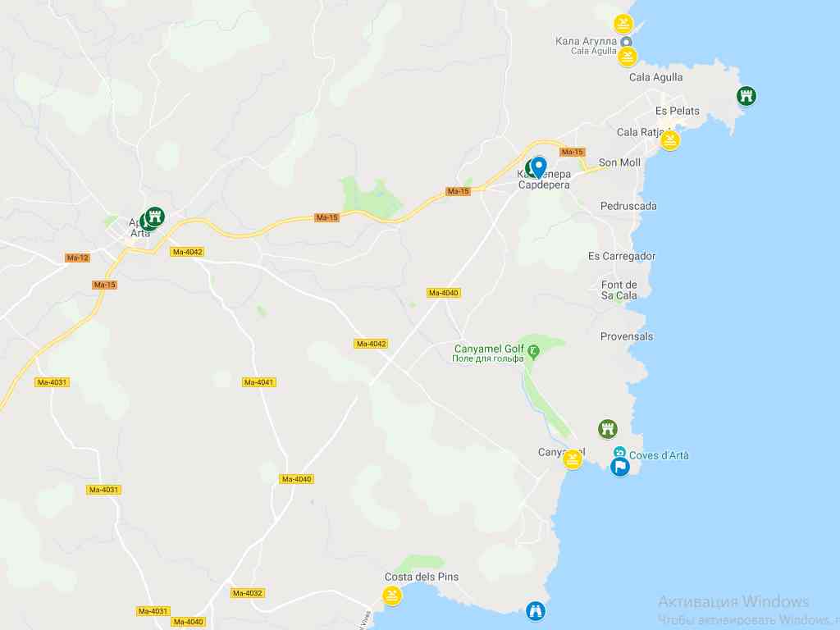Click the Son Moll place label
This screenshot has height=630, width=840.
coord(619,162)
